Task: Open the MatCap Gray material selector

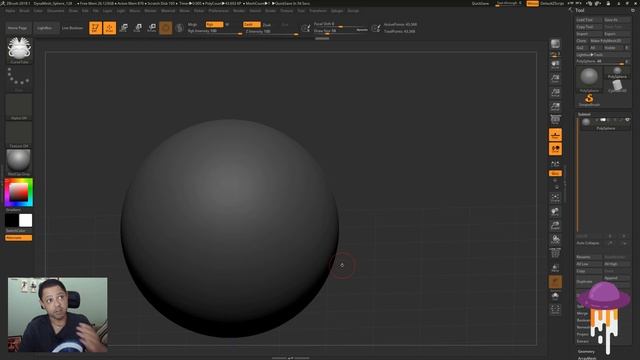Action: [x=19, y=162]
